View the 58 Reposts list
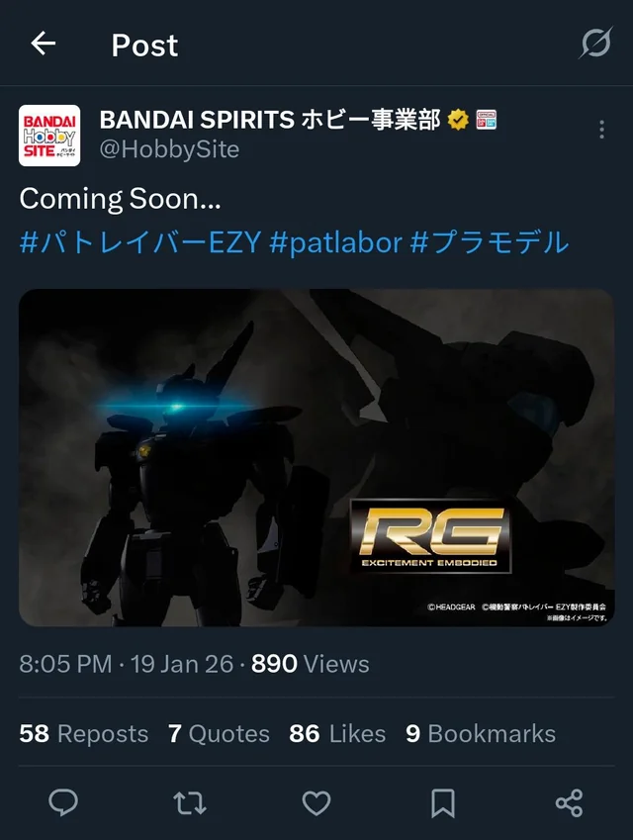 click(x=83, y=734)
